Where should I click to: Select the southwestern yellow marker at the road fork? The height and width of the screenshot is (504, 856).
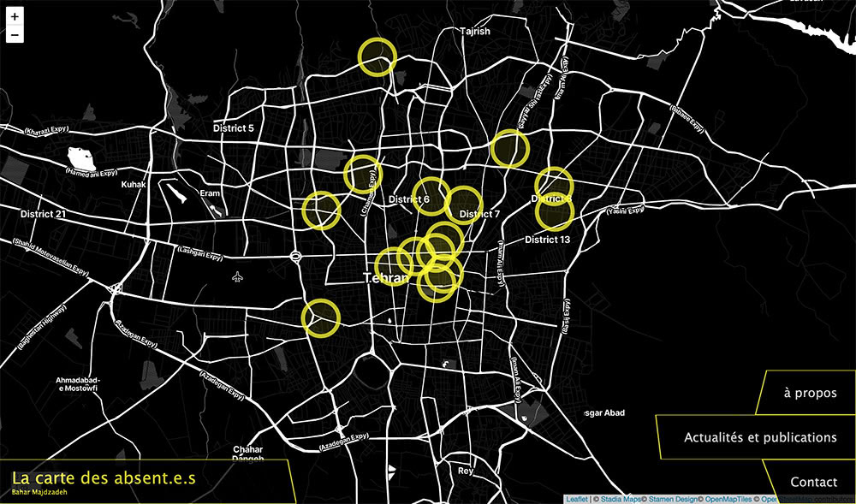321,318
